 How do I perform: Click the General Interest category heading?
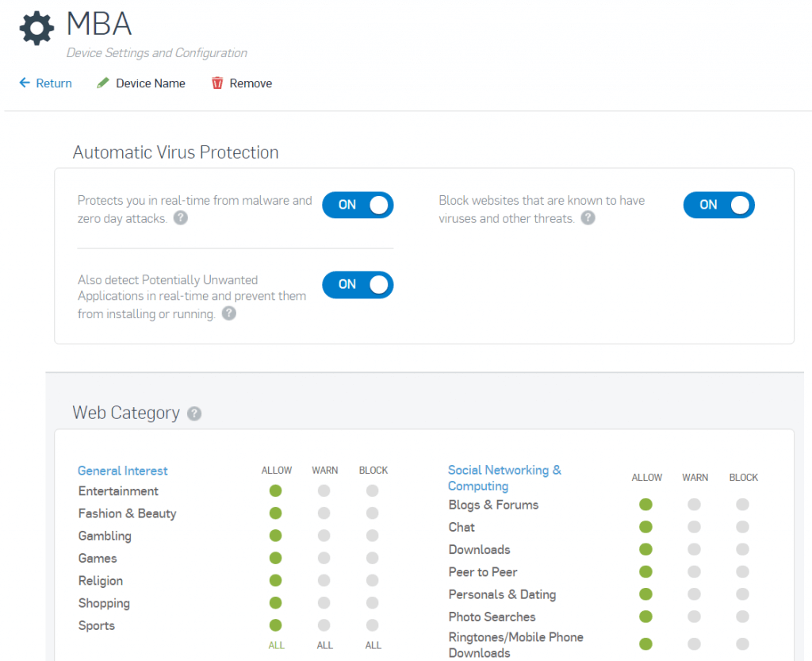pos(123,471)
